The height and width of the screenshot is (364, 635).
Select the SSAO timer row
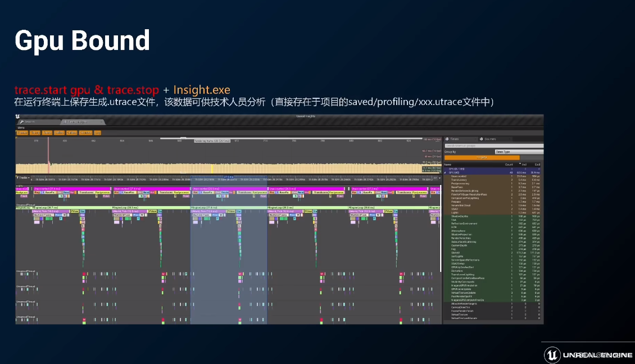point(493,209)
